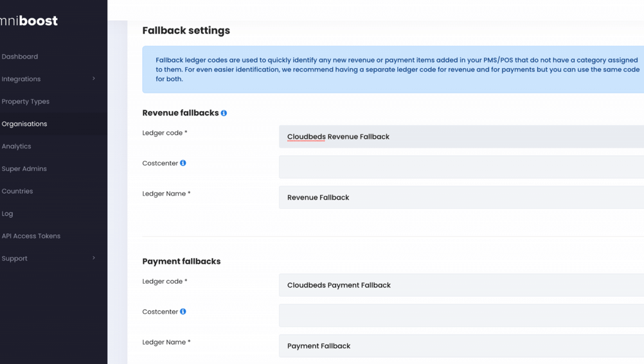Expand the Integrations submenu chevron
The height and width of the screenshot is (364, 644).
(x=94, y=79)
